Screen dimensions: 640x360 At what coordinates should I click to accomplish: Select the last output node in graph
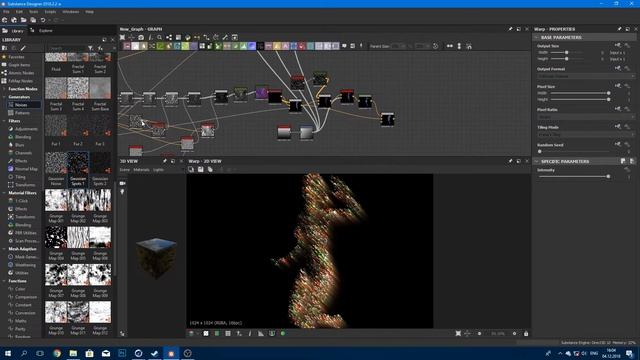387,120
